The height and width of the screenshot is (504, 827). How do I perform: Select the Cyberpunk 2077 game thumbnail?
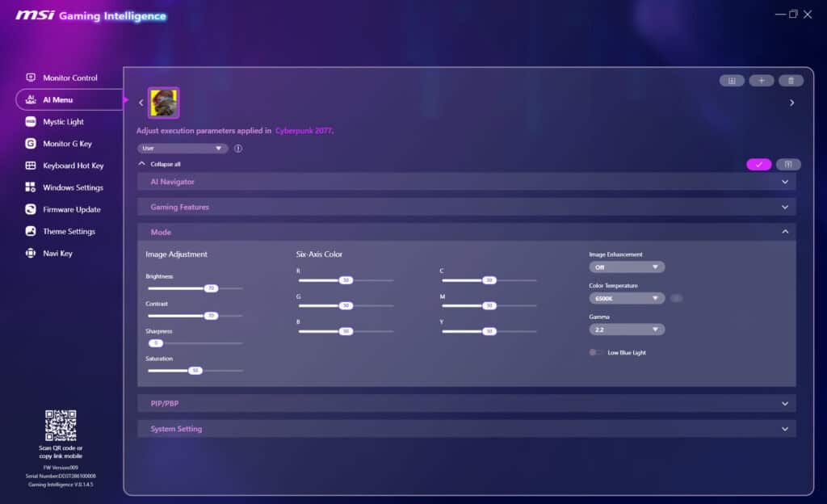click(163, 103)
